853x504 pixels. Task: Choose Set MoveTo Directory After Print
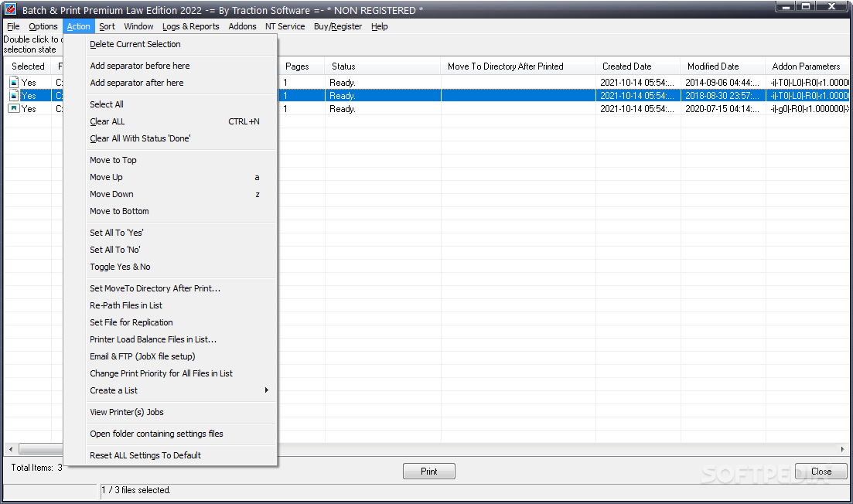pyautogui.click(x=170, y=288)
